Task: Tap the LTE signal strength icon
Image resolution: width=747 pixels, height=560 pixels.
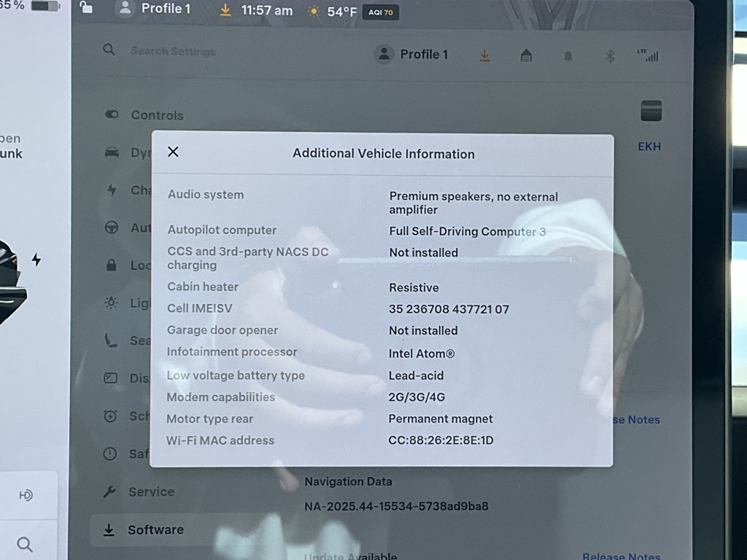Action: [647, 55]
